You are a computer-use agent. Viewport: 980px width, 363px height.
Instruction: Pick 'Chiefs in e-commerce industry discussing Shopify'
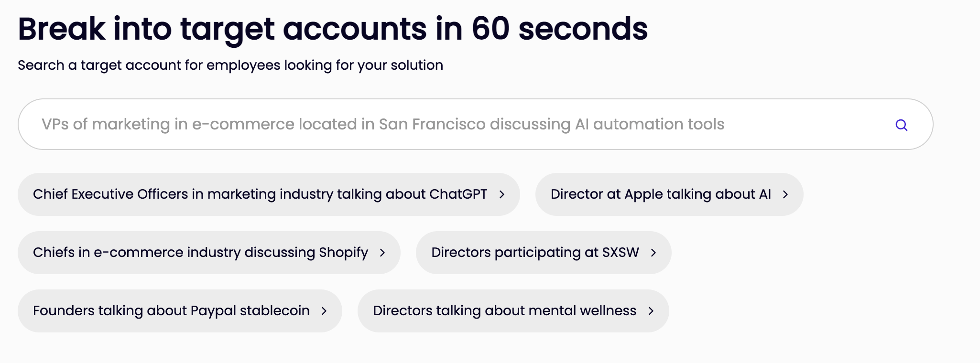200,253
